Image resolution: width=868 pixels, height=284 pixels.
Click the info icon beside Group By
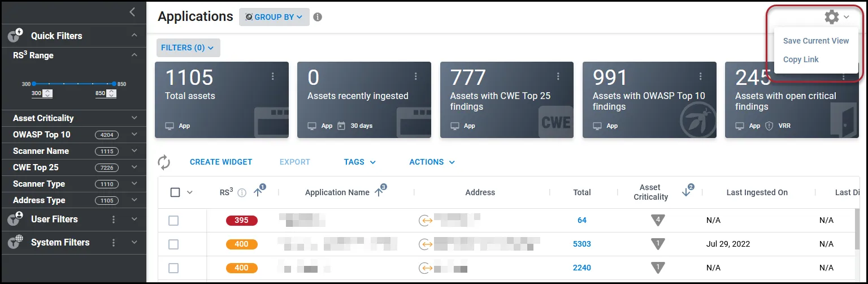click(318, 17)
